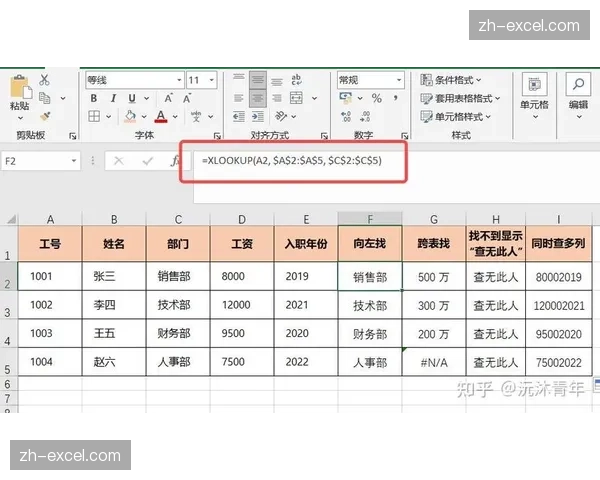Toggle Bold formatting
The width and height of the screenshot is (600, 480).
[94, 98]
